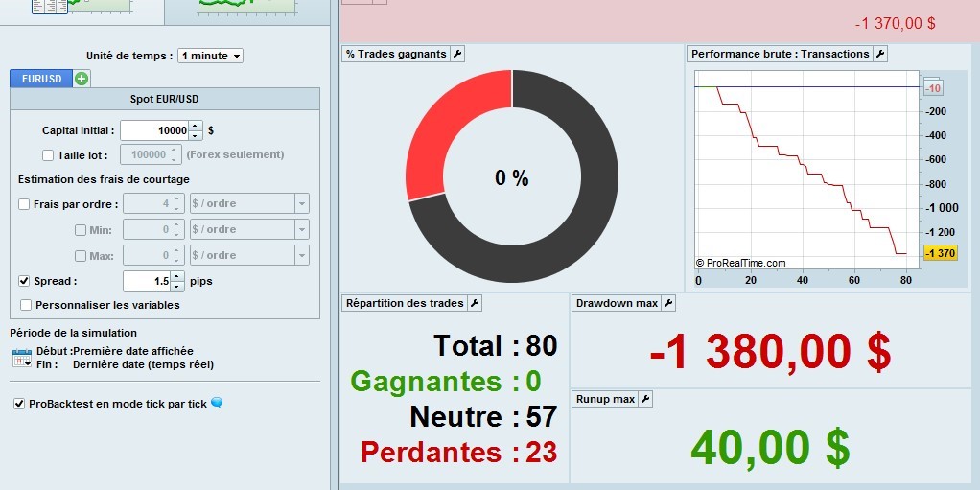This screenshot has height=490, width=980.
Task: Show tick by tick mode help bubble
Action: pyautogui.click(x=217, y=403)
